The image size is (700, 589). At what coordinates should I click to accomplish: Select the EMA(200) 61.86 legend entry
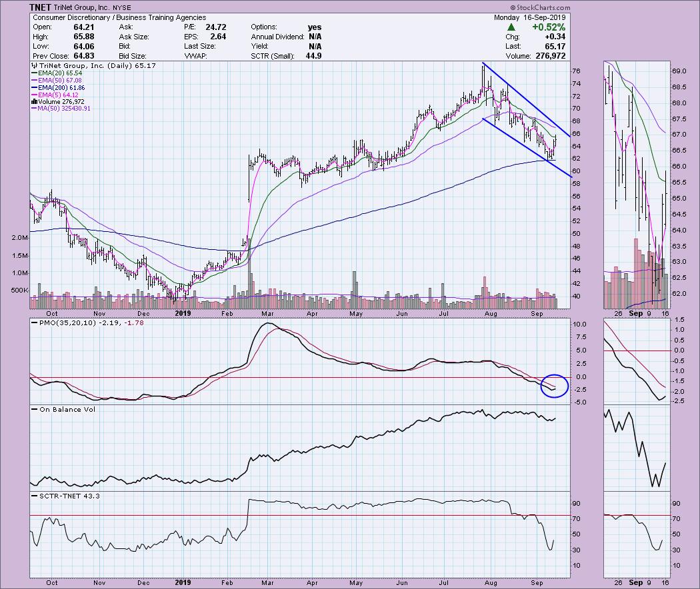58,87
